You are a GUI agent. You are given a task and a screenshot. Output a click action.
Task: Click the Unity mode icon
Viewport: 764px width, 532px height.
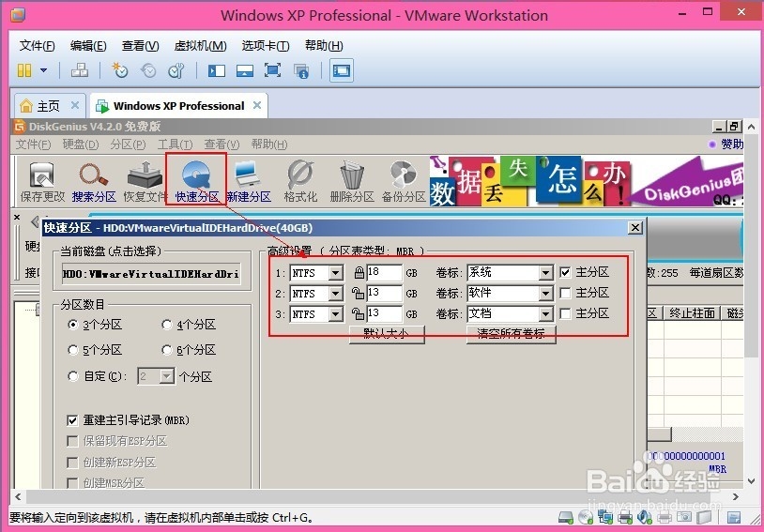(301, 71)
